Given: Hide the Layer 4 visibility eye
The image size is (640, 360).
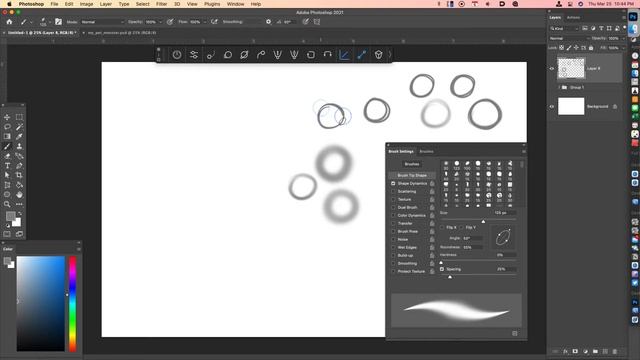Looking at the screenshot, I should 552,69.
